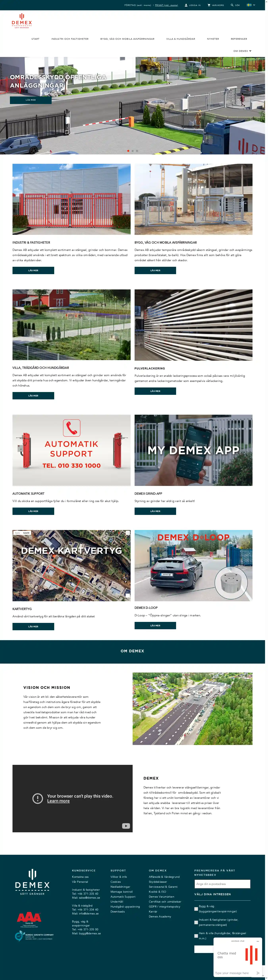Open the Villa & Hundgårdar nav item
Screen dimensions: 268x980
tap(180, 39)
